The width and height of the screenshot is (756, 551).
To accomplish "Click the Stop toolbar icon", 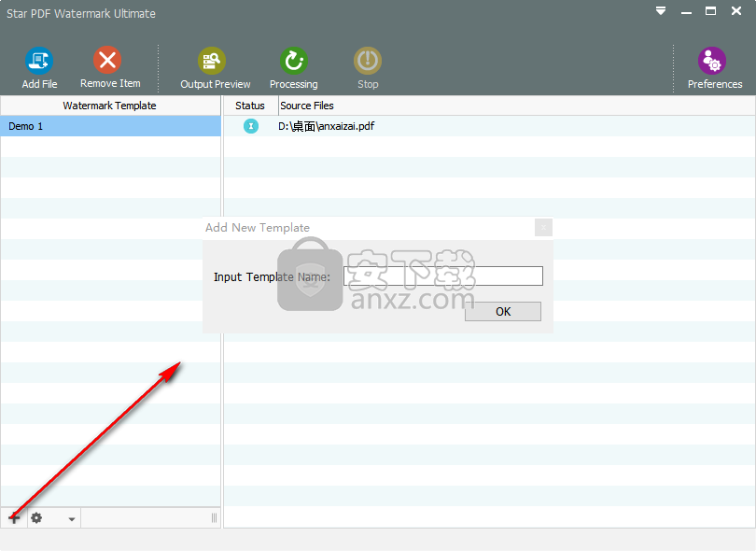I will [x=368, y=61].
